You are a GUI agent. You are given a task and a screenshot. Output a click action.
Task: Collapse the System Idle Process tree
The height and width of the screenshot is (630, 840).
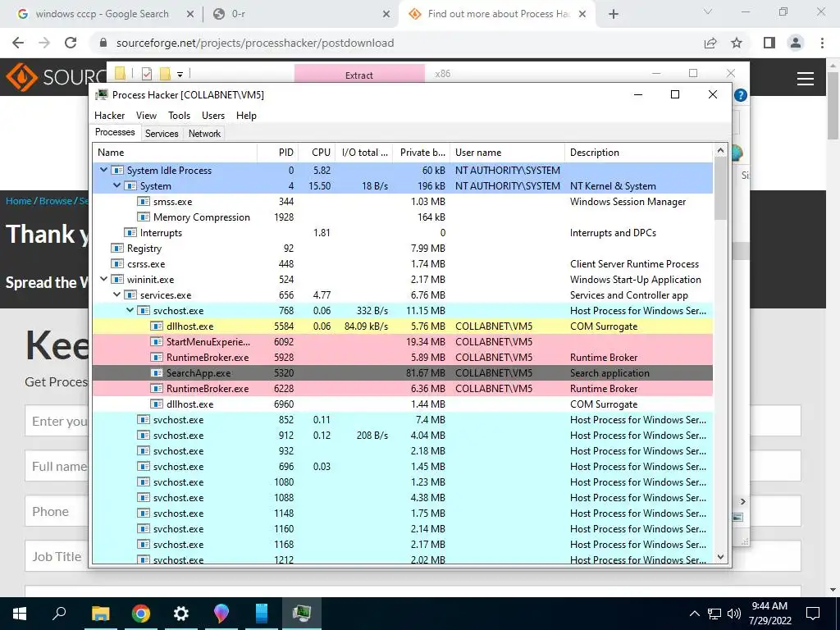[x=104, y=170]
